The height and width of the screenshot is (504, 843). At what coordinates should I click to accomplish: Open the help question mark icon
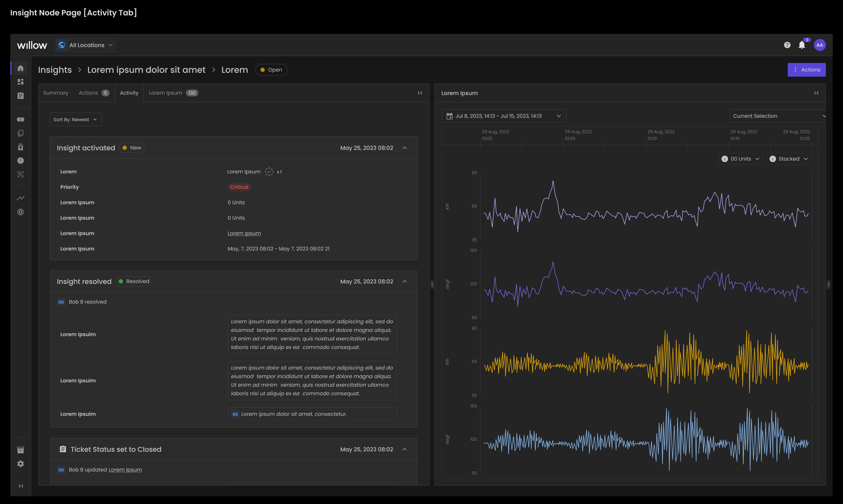pos(787,45)
